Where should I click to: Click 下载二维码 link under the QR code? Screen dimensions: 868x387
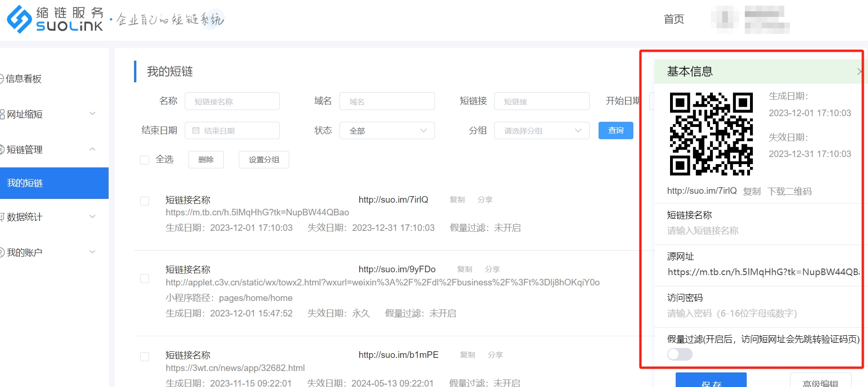coord(789,191)
